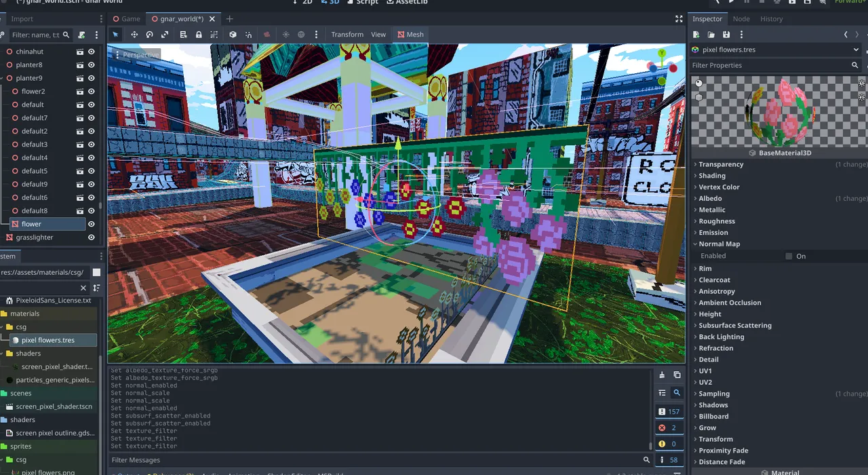Image resolution: width=868 pixels, height=475 pixels.
Task: Open the list-selectable-nodes tool icon
Action: coord(183,35)
